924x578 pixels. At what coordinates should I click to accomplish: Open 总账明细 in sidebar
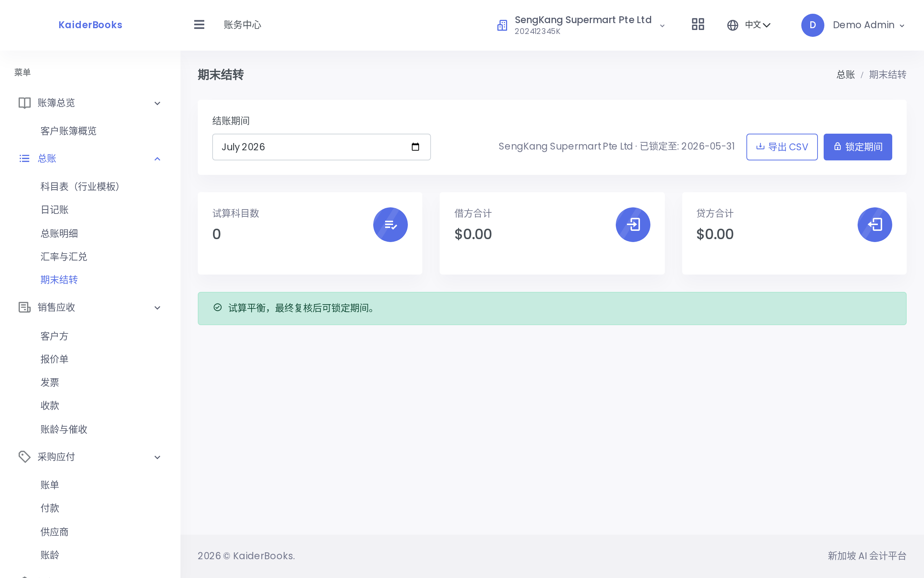click(x=59, y=234)
